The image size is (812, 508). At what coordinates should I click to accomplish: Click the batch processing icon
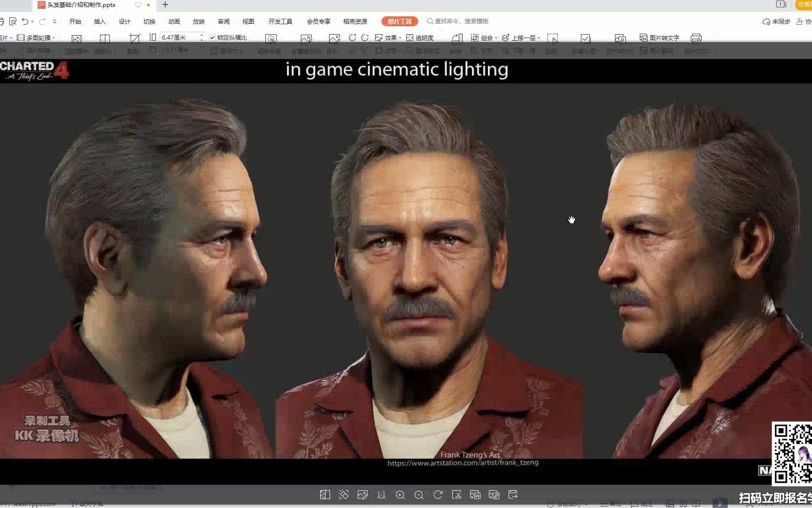pyautogui.click(x=585, y=39)
